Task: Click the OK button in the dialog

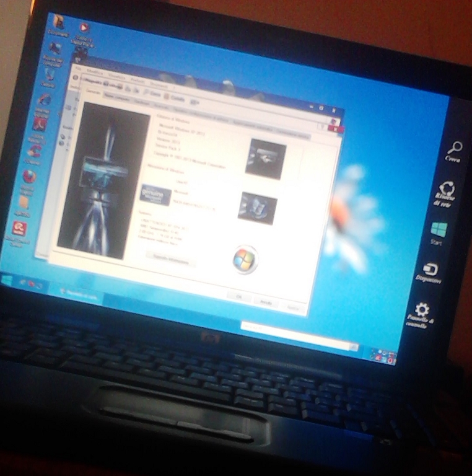Action: click(x=238, y=297)
